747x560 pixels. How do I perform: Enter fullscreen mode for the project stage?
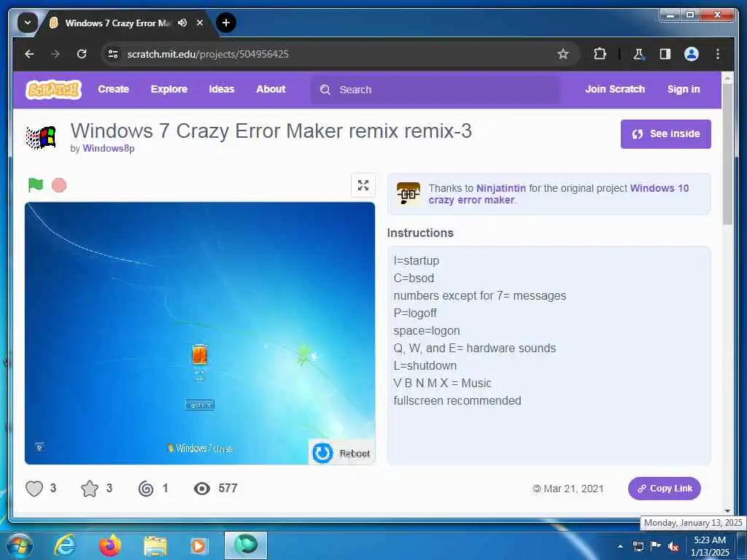pyautogui.click(x=363, y=185)
